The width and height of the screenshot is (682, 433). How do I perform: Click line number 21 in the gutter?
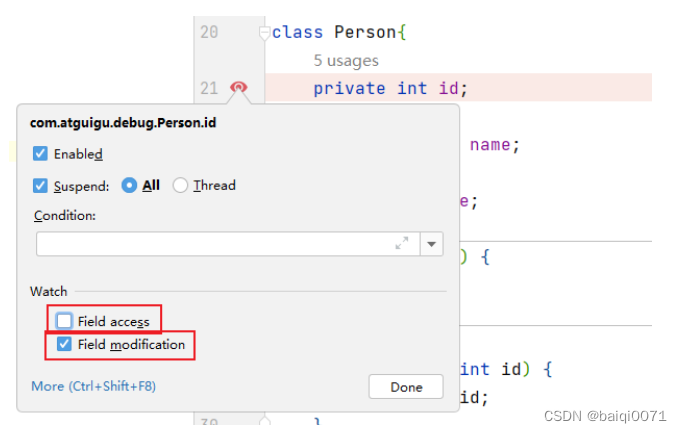209,88
